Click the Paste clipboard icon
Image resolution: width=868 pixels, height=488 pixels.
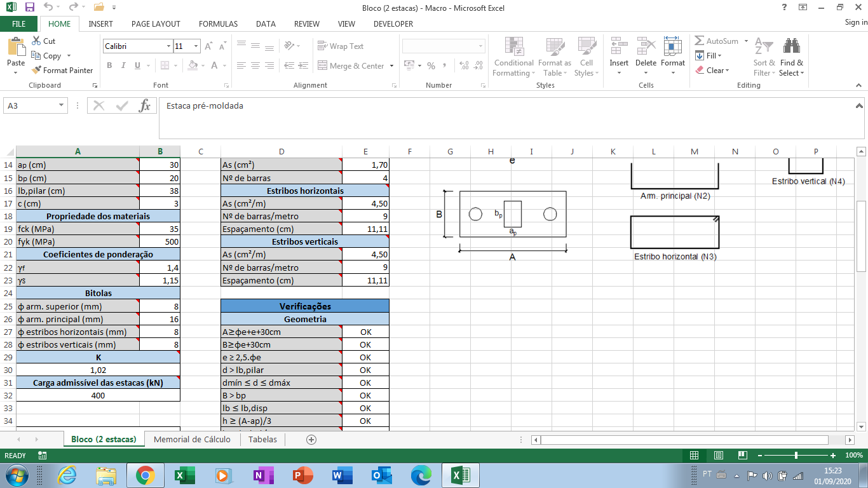pyautogui.click(x=16, y=47)
